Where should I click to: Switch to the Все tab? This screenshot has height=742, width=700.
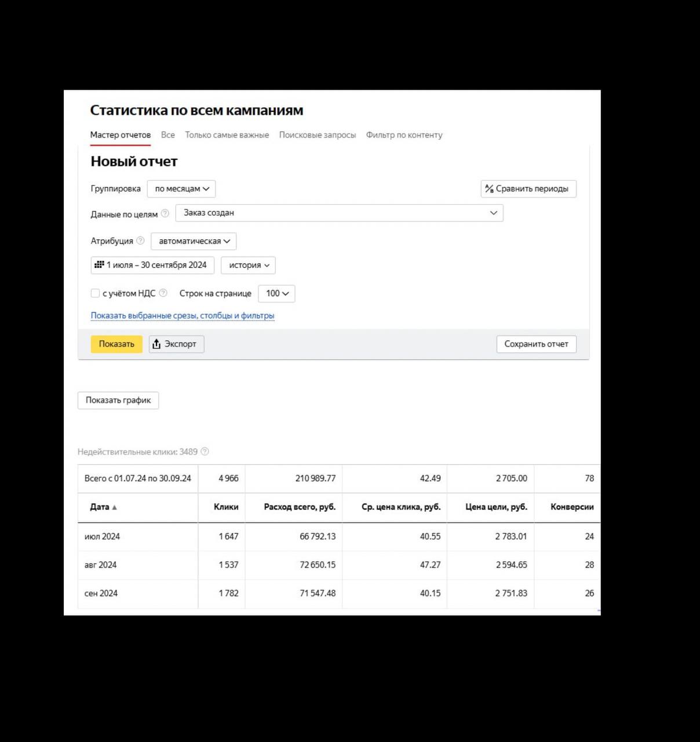tap(168, 135)
